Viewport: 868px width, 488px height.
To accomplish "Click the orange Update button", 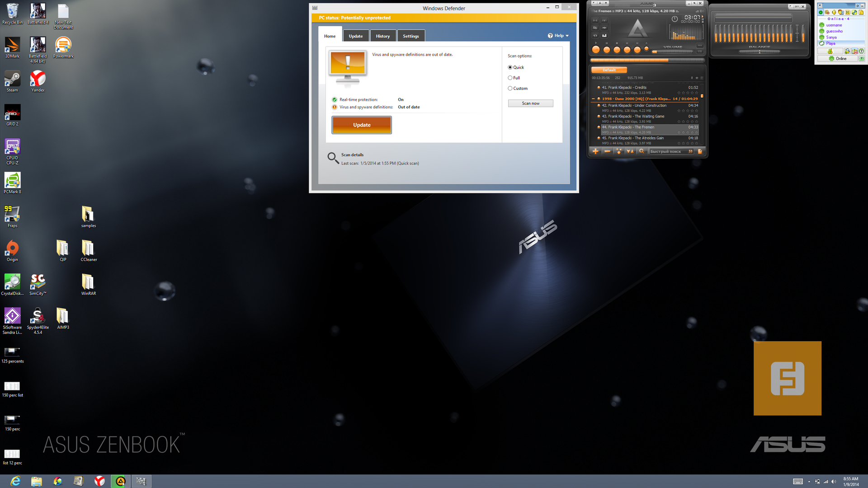I will point(361,125).
